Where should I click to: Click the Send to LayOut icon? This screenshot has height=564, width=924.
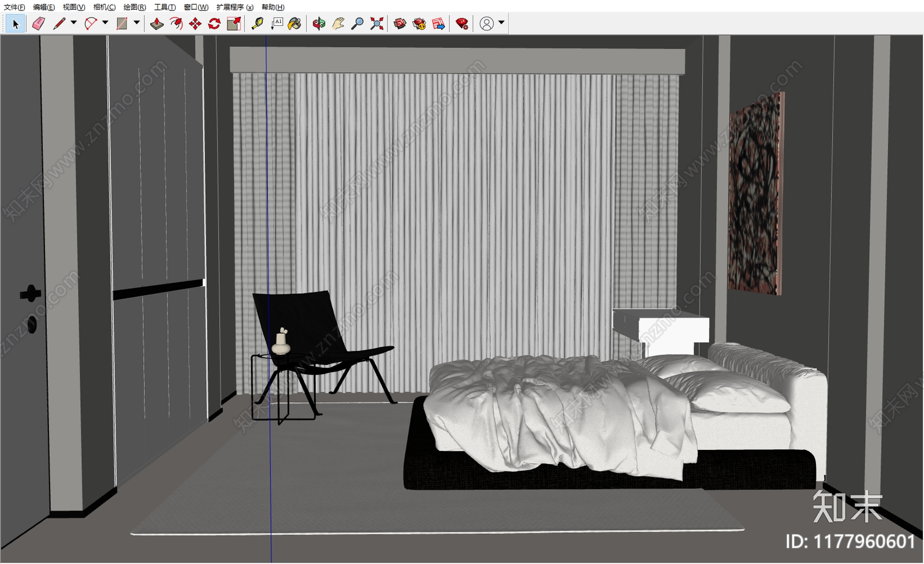(438, 24)
